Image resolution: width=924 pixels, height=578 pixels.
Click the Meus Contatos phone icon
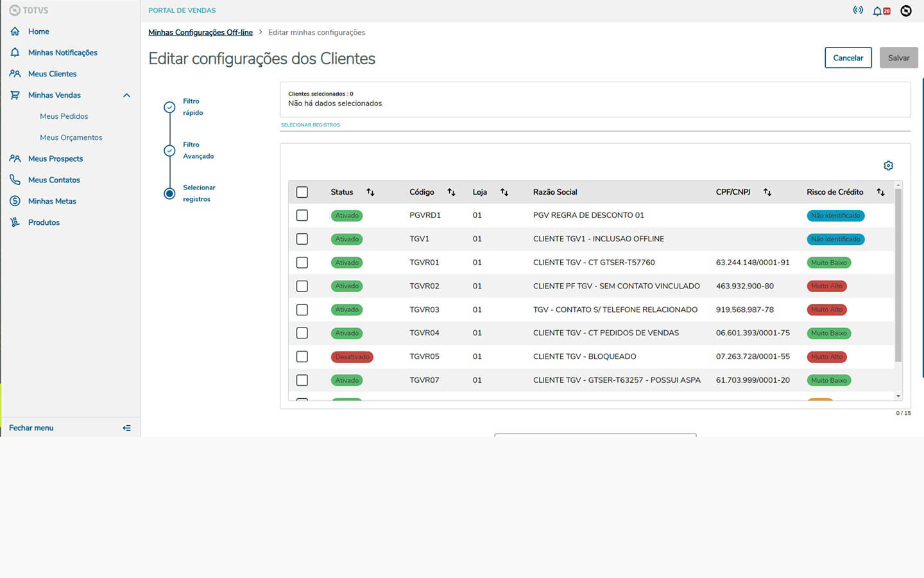pos(15,180)
